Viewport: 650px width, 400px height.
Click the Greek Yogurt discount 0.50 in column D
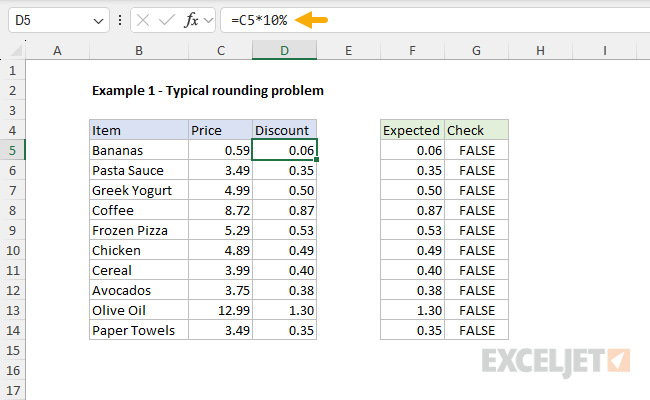pyautogui.click(x=284, y=190)
